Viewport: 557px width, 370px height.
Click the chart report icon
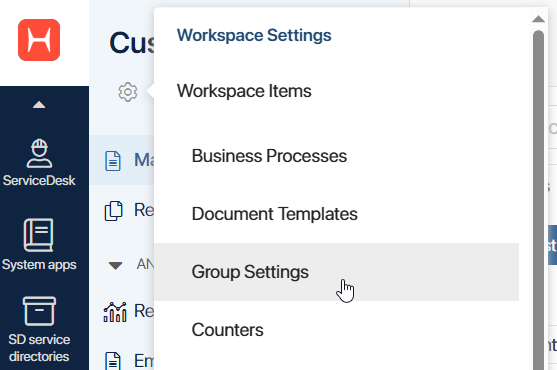[x=115, y=312]
